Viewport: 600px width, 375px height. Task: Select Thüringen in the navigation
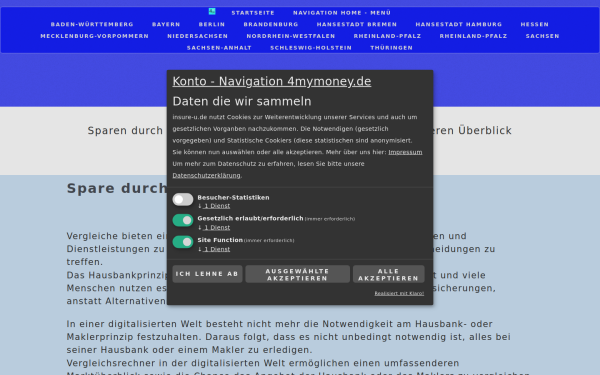pyautogui.click(x=391, y=48)
